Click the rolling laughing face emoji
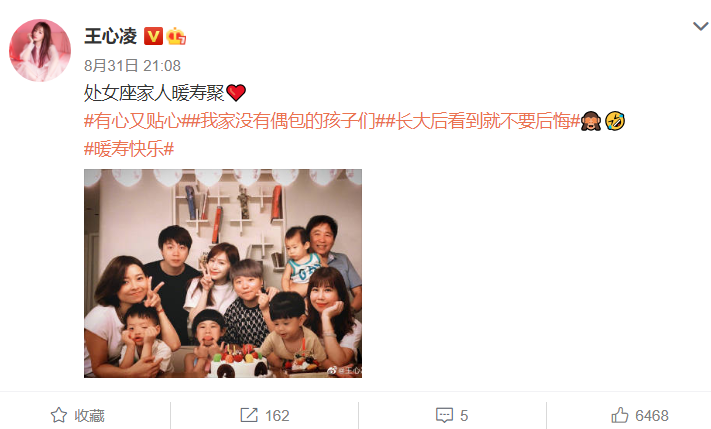711x429 pixels. click(615, 121)
